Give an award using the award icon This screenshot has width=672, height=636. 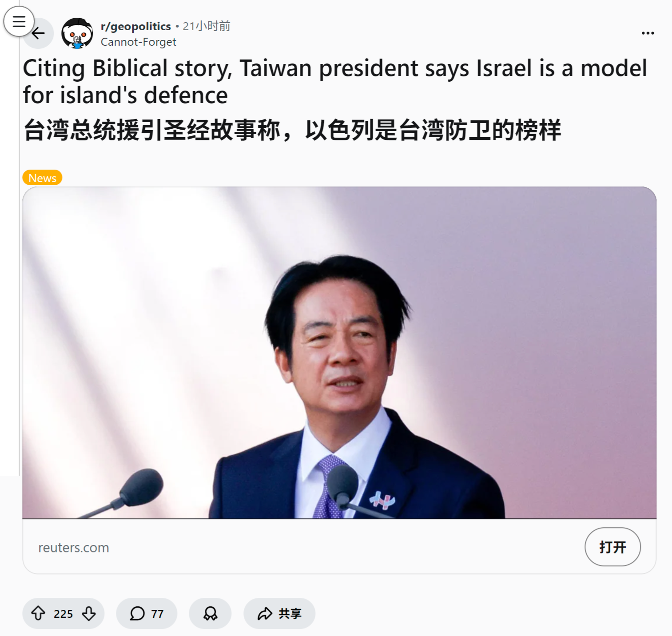(x=210, y=613)
